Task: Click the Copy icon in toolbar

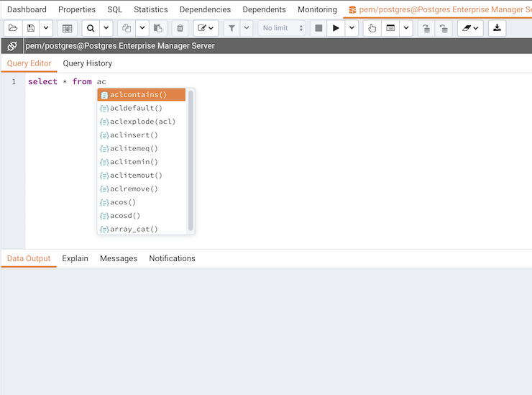Action: (x=127, y=28)
